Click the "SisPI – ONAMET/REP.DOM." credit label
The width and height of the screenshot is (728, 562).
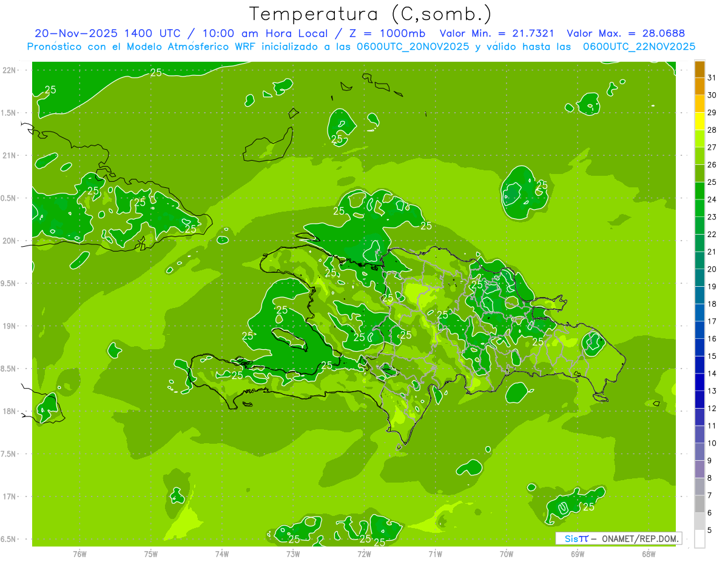pos(619,538)
